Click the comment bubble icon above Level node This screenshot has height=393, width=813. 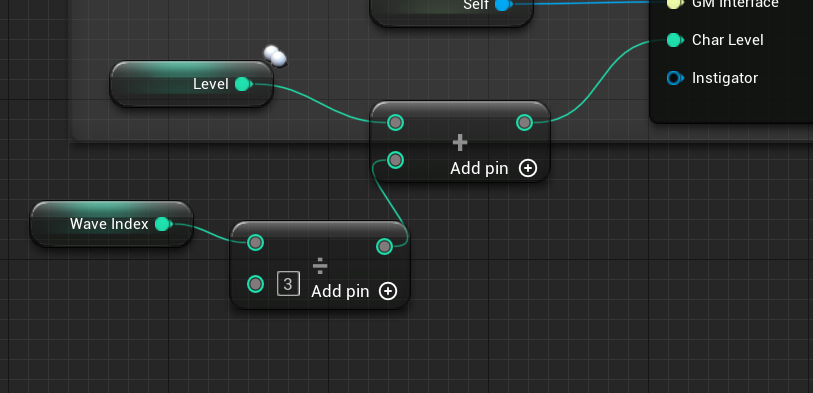click(x=275, y=57)
